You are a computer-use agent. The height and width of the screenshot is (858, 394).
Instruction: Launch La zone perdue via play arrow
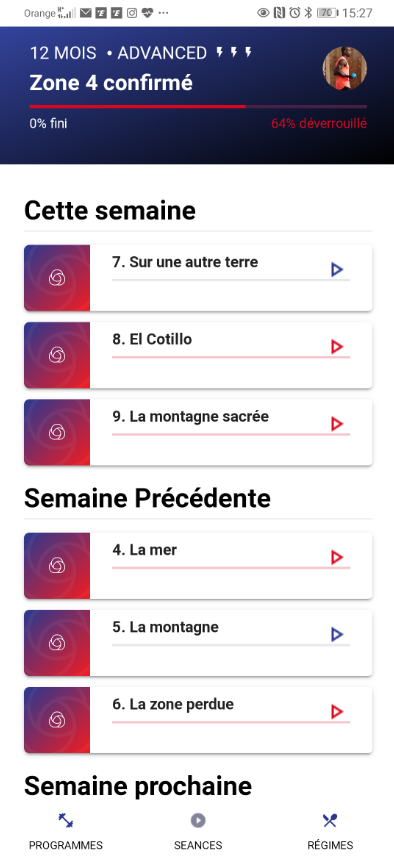[x=337, y=711]
